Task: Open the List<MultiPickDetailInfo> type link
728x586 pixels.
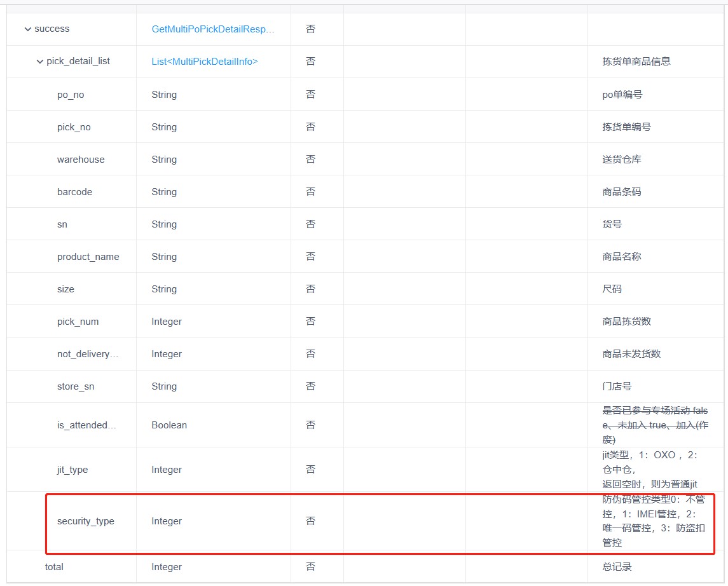Action: [x=204, y=62]
